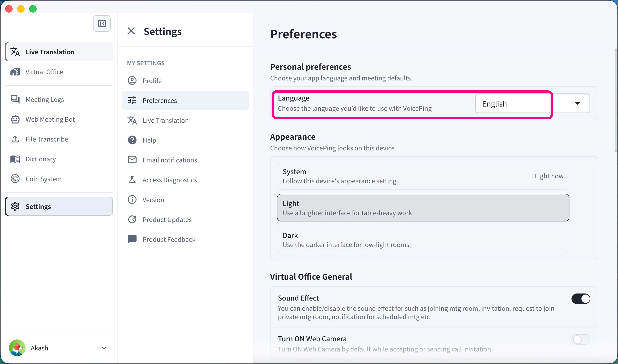Open Live Translation in main sidebar
The image size is (618, 364).
(x=59, y=52)
